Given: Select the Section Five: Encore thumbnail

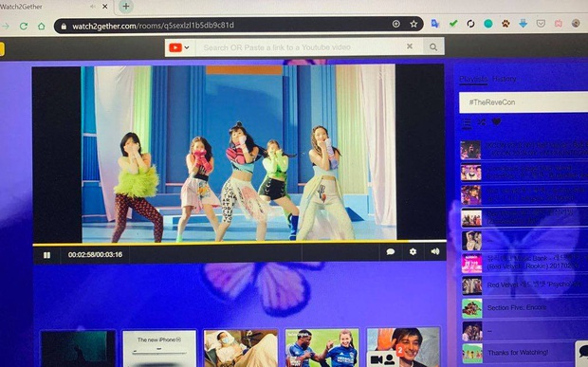Looking at the screenshot, I should click(x=472, y=308).
